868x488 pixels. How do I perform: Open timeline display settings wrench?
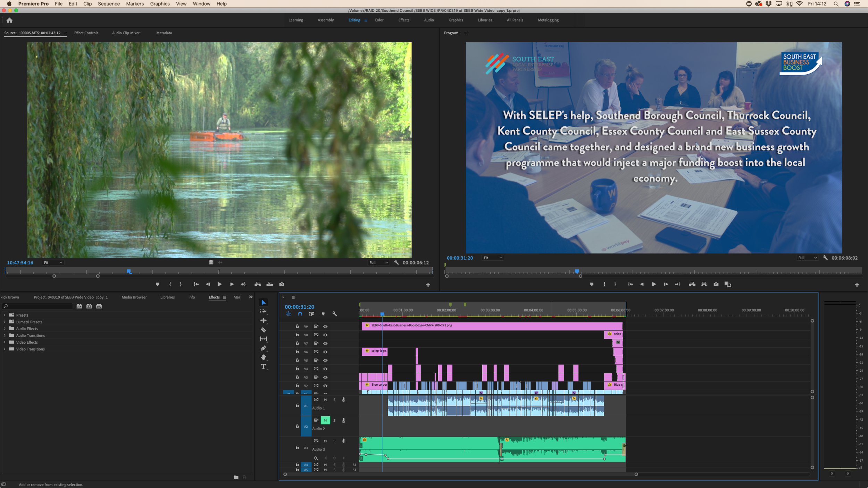click(x=335, y=314)
